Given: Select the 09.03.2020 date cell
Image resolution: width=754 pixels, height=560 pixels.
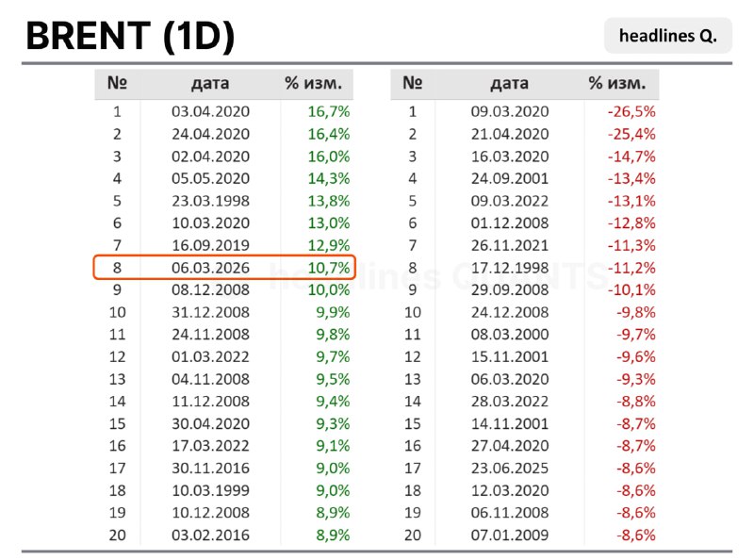Looking at the screenshot, I should (509, 112).
